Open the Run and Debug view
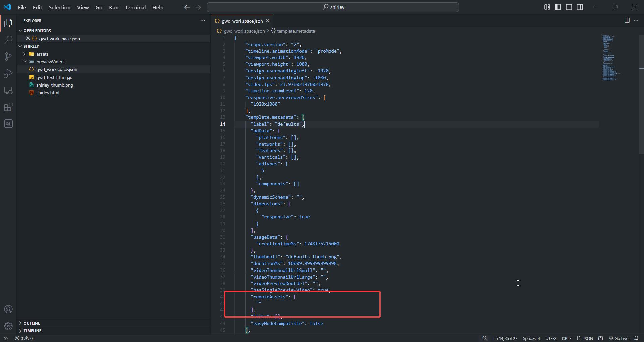The image size is (644, 342). [8, 74]
